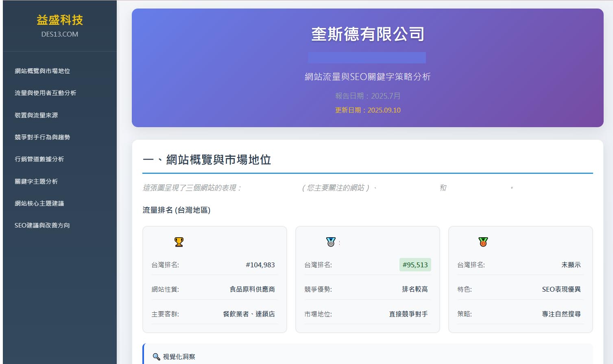Image resolution: width=613 pixels, height=364 pixels.
Task: Open 網站概覽與市場地位 in the sidebar
Action: pos(42,71)
